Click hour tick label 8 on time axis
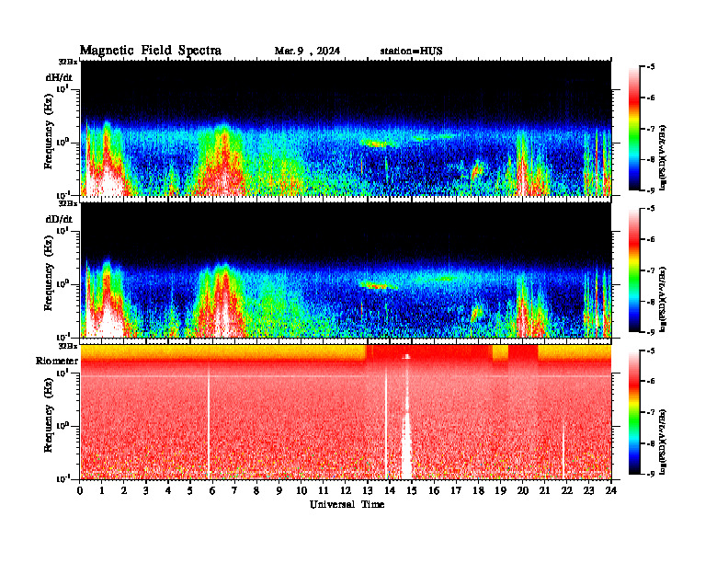728x563 pixels. pos(256,490)
